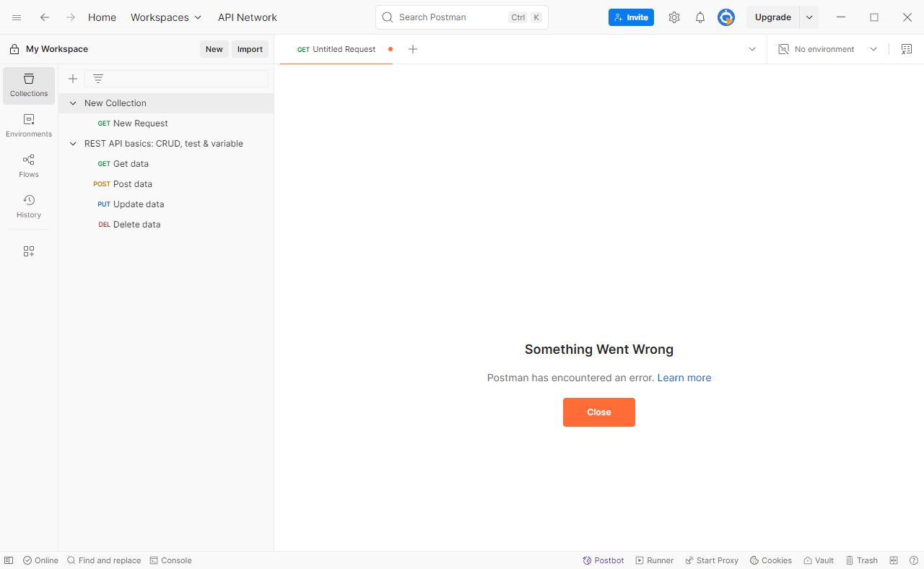Open Find and replace
This screenshot has width=924, height=569.
[x=104, y=560]
